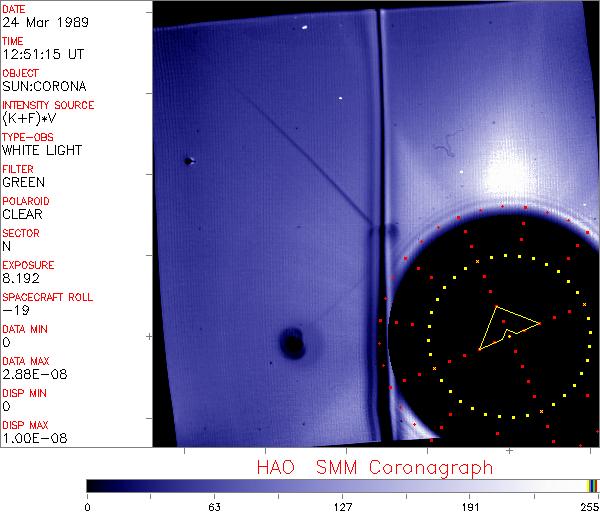
Task: Click the dark left end of color bar
Action: pos(93,485)
